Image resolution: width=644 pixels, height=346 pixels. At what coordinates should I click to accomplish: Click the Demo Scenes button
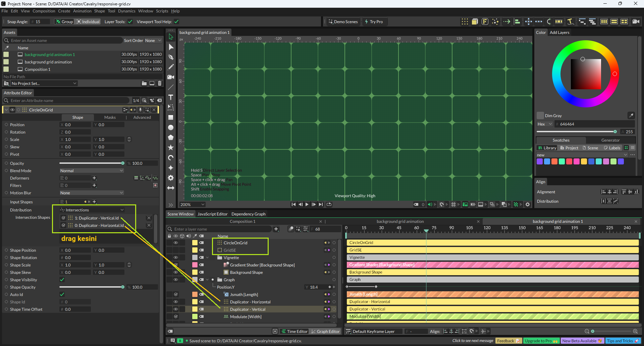click(x=343, y=22)
